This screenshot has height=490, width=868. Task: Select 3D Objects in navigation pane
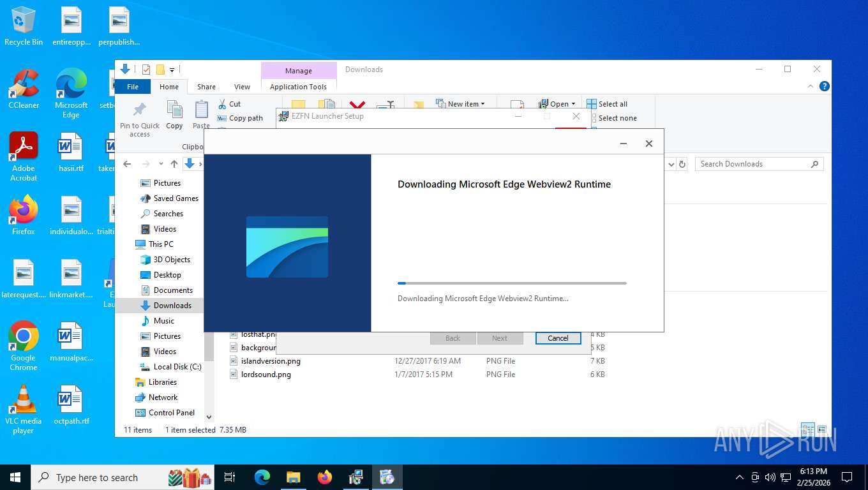[x=165, y=260]
